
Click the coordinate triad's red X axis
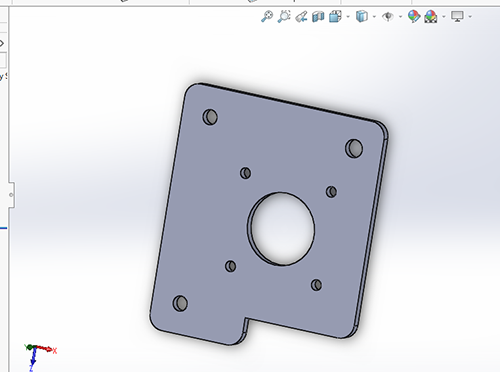pos(46,349)
